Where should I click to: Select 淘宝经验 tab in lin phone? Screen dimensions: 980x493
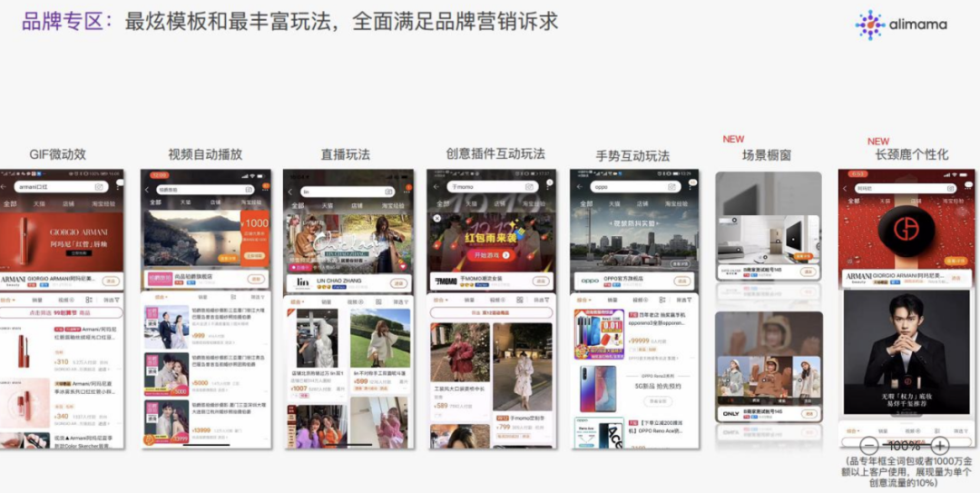pyautogui.click(x=393, y=205)
